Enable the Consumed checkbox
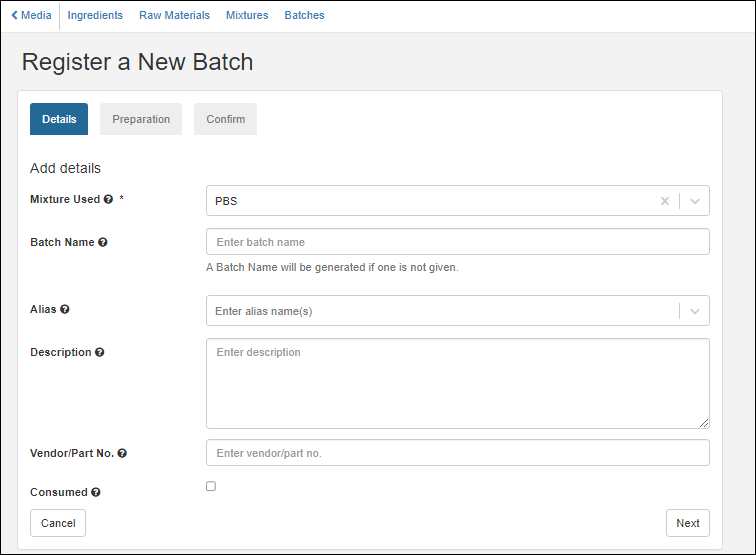The image size is (756, 555). 211,487
